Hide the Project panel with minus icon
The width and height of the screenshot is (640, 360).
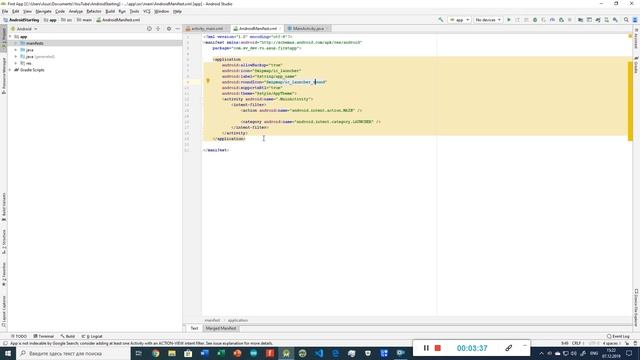178,29
